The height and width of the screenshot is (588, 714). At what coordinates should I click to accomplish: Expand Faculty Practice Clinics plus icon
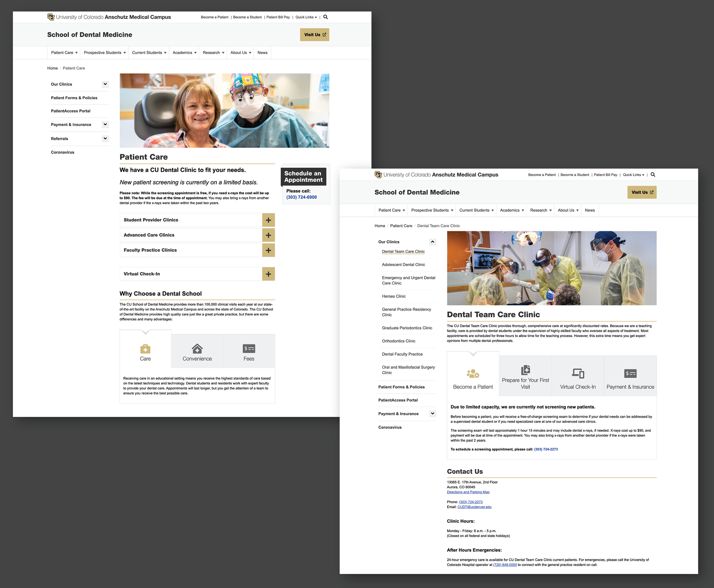(268, 250)
